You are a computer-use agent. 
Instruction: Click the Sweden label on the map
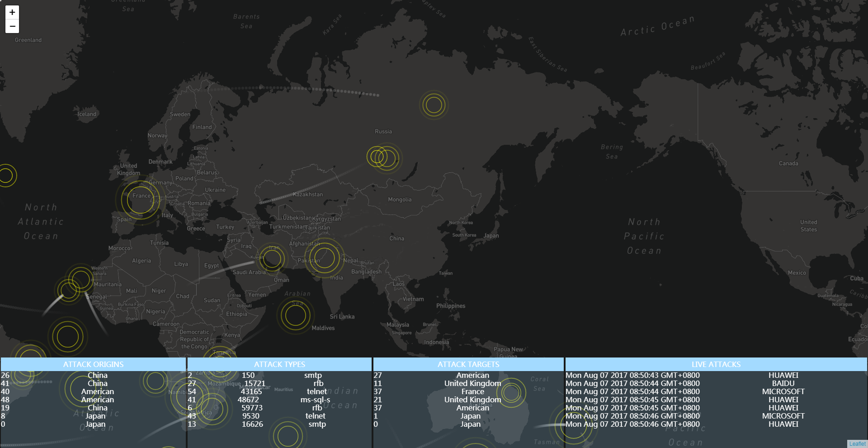[180, 114]
